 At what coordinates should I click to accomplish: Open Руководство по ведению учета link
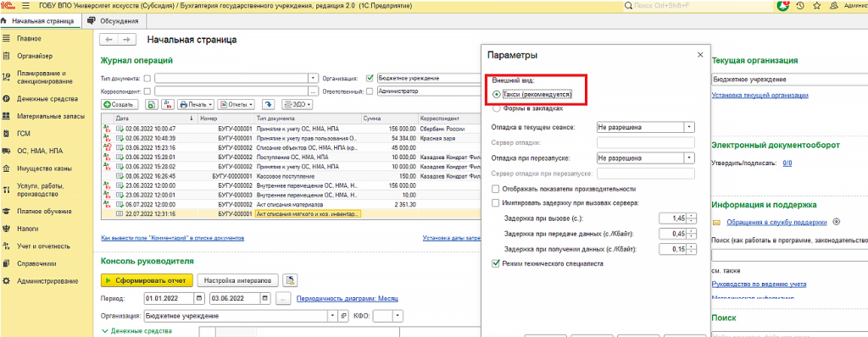click(759, 284)
